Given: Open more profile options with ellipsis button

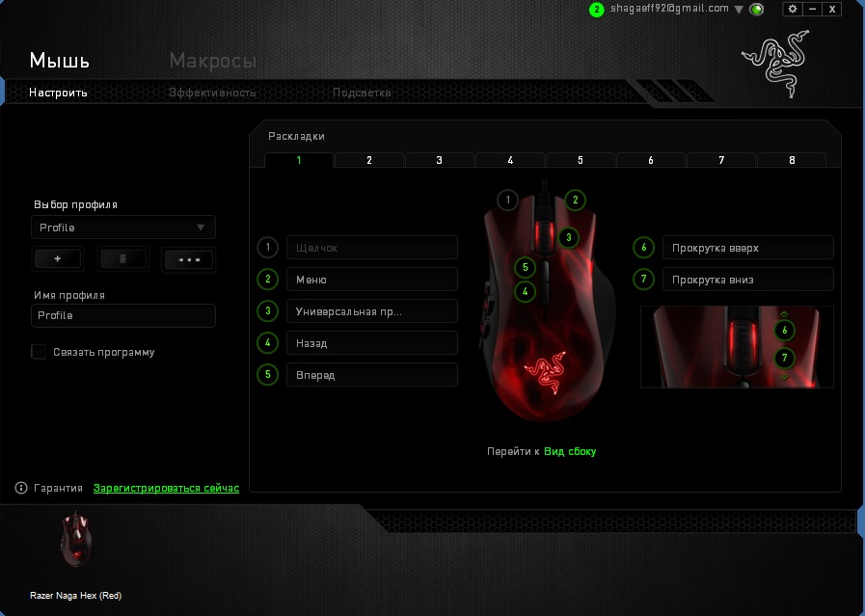Looking at the screenshot, I should coord(189,259).
